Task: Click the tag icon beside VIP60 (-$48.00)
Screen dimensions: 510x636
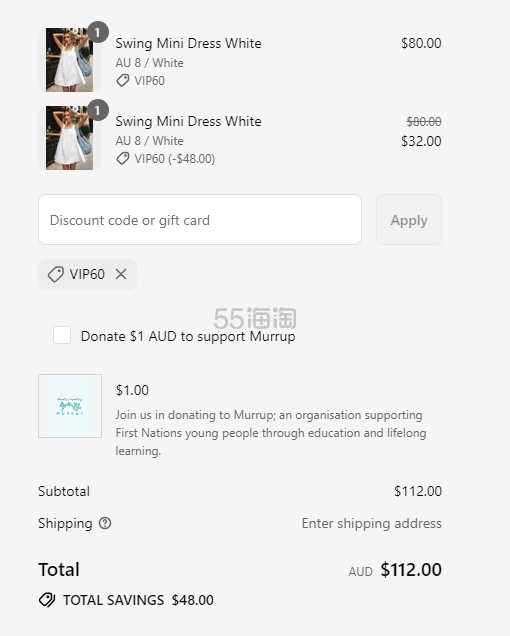Action: (123, 159)
